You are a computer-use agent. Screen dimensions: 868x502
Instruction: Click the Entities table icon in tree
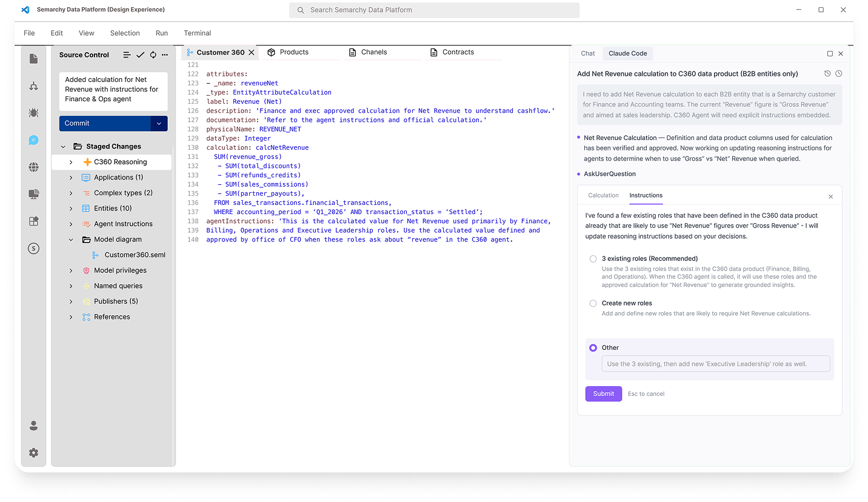pyautogui.click(x=86, y=209)
